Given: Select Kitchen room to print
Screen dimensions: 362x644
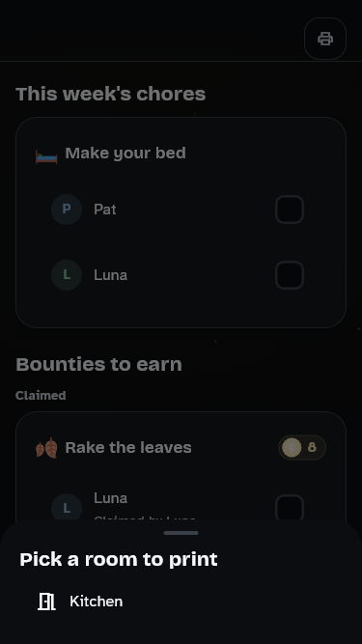Looking at the screenshot, I should tap(181, 602).
